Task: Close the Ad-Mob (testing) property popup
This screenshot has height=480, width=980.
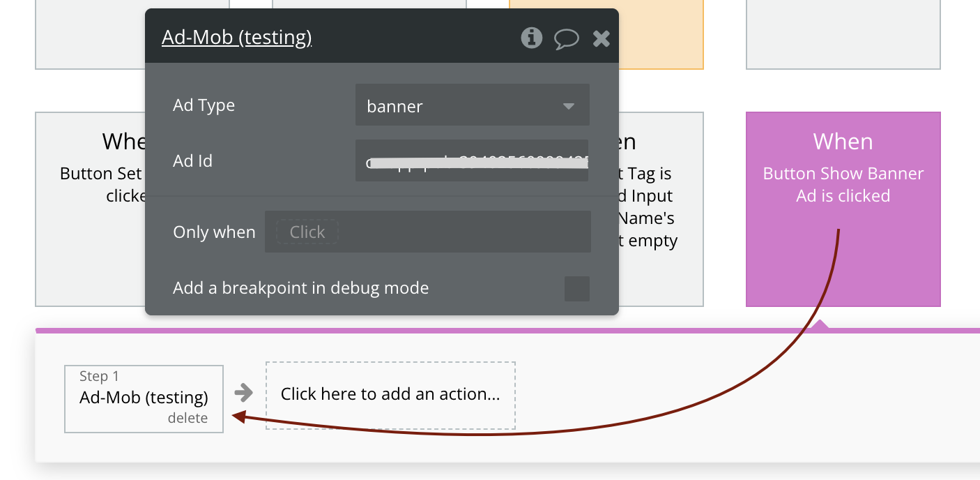Action: (601, 38)
